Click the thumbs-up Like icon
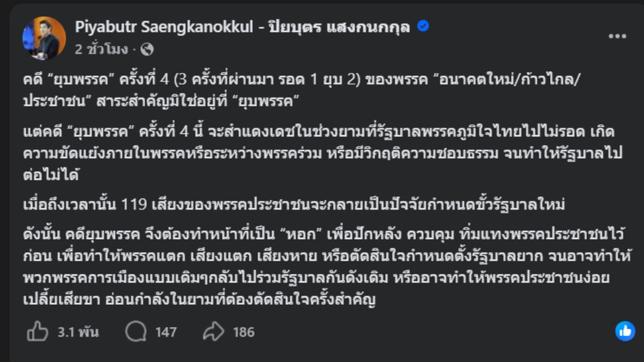The width and height of the screenshot is (644, 362). (x=38, y=331)
